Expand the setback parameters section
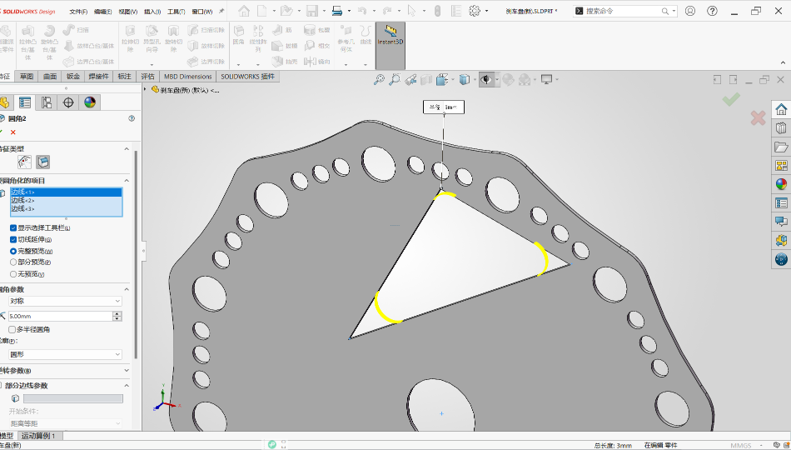Screen dimensions: 791x450 point(127,371)
